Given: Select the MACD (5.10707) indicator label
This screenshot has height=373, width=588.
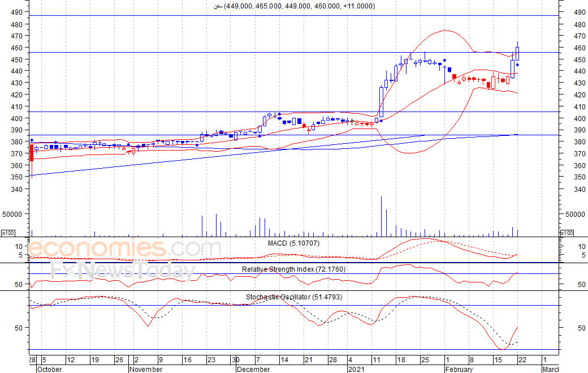Looking at the screenshot, I should [293, 243].
